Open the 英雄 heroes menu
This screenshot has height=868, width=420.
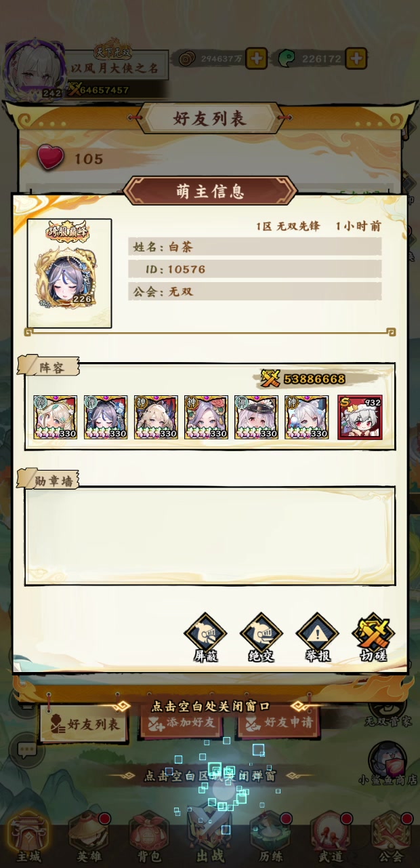pos(89,837)
